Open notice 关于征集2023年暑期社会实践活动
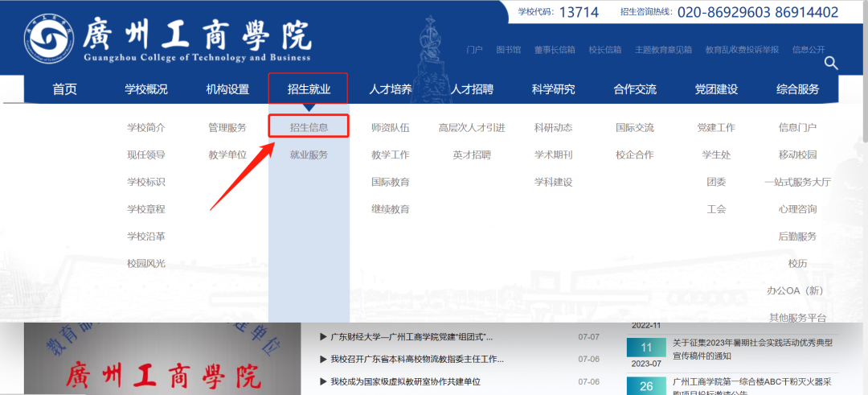The width and height of the screenshot is (868, 395). [x=752, y=349]
